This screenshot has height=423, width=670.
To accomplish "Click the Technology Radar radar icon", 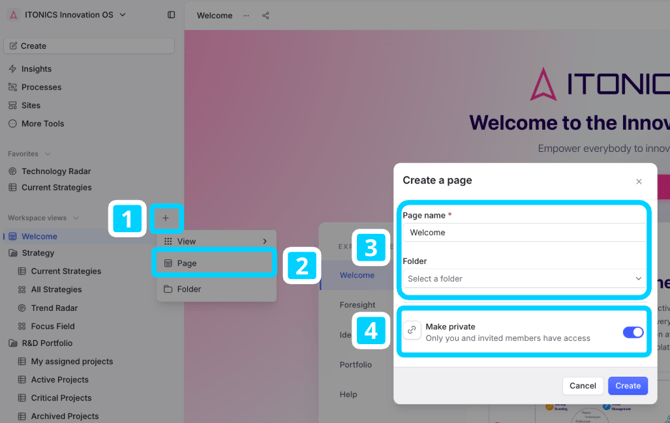I will tap(12, 171).
